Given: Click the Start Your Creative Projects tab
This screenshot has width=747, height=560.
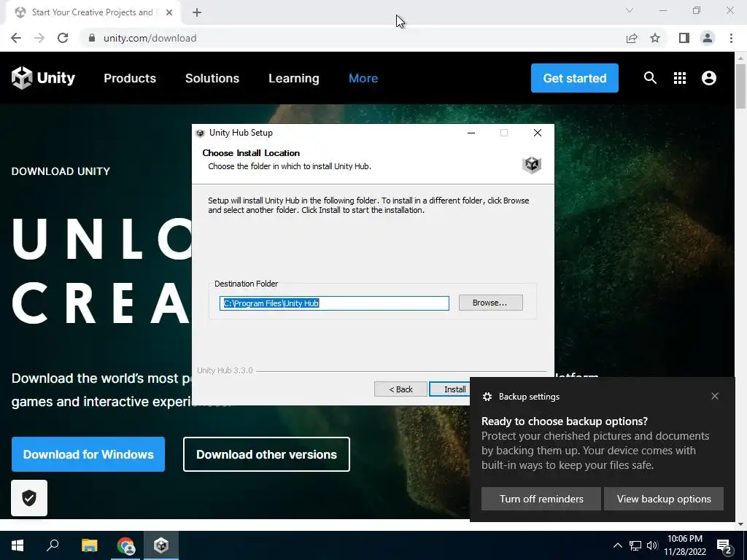Looking at the screenshot, I should coord(92,12).
